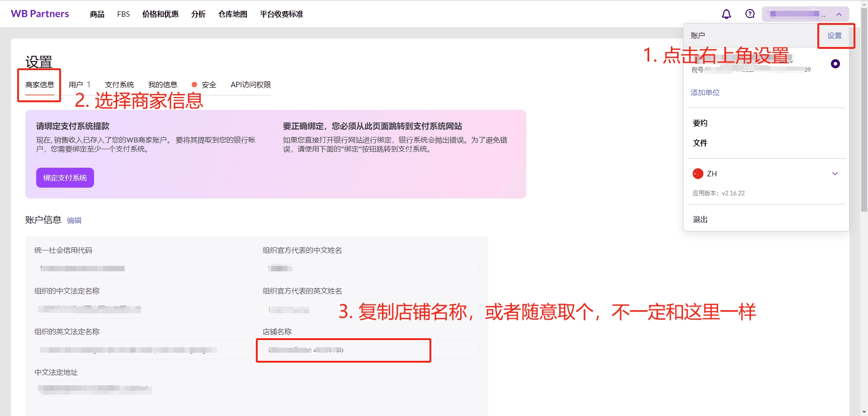Open the 设置 link in account panel

pos(835,36)
